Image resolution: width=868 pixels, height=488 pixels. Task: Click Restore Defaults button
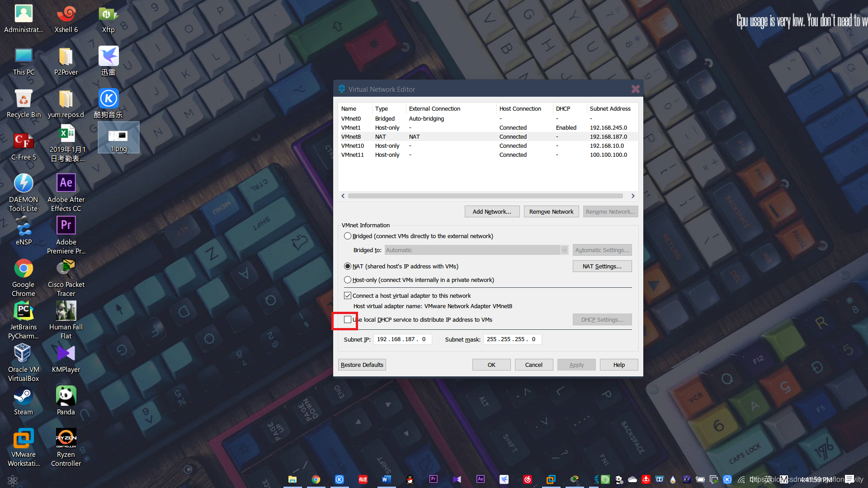click(x=362, y=364)
